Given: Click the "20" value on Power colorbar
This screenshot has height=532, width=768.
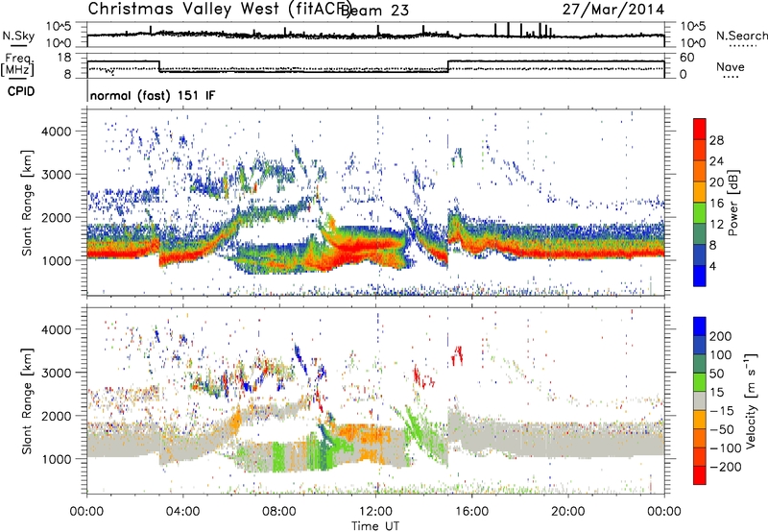Looking at the screenshot, I should point(716,182).
